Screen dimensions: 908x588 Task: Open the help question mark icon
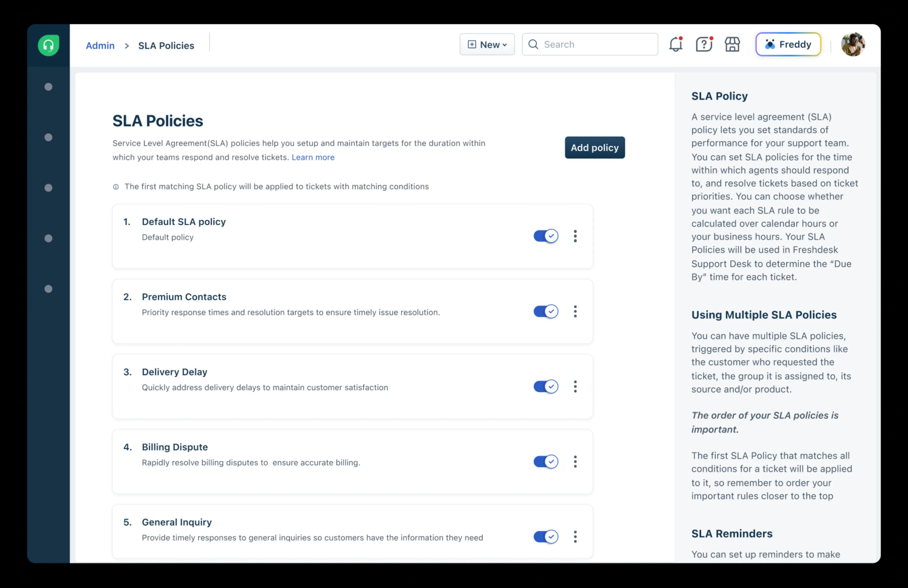pyautogui.click(x=704, y=44)
